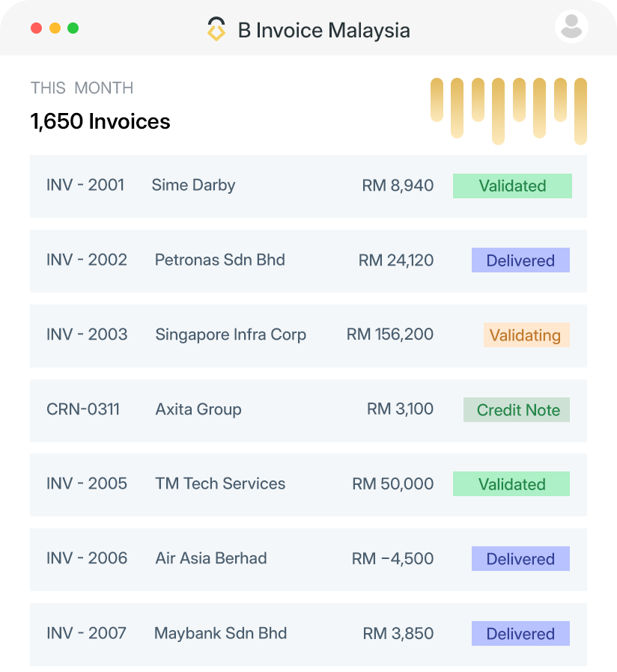
Task: Click customer name Axita Group
Action: 198,409
